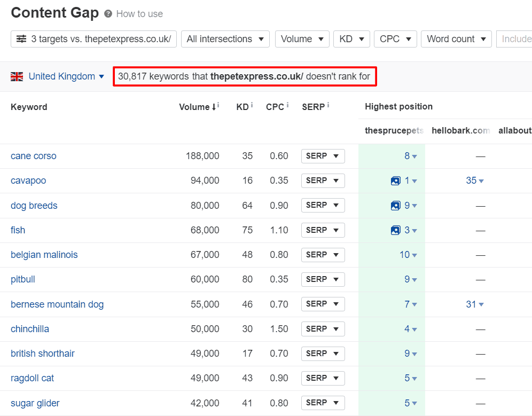Open the United Kingdom country dropdown
This screenshot has height=416, width=532.
pyautogui.click(x=66, y=76)
